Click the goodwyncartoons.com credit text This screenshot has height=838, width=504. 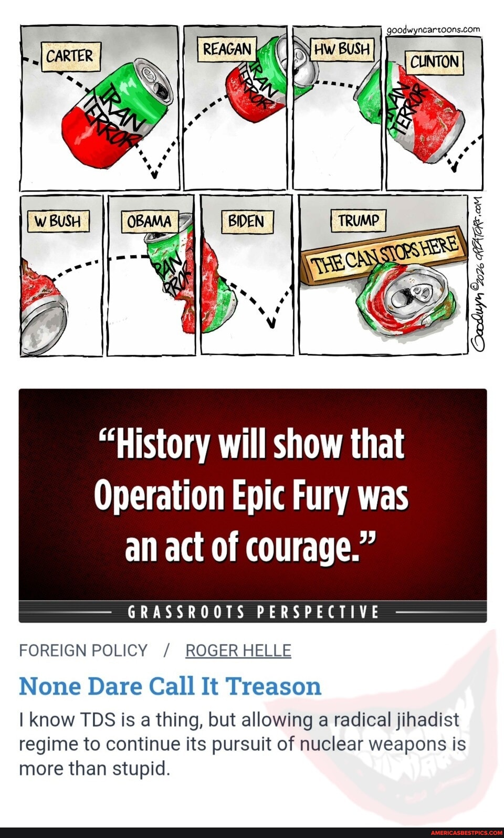[433, 29]
